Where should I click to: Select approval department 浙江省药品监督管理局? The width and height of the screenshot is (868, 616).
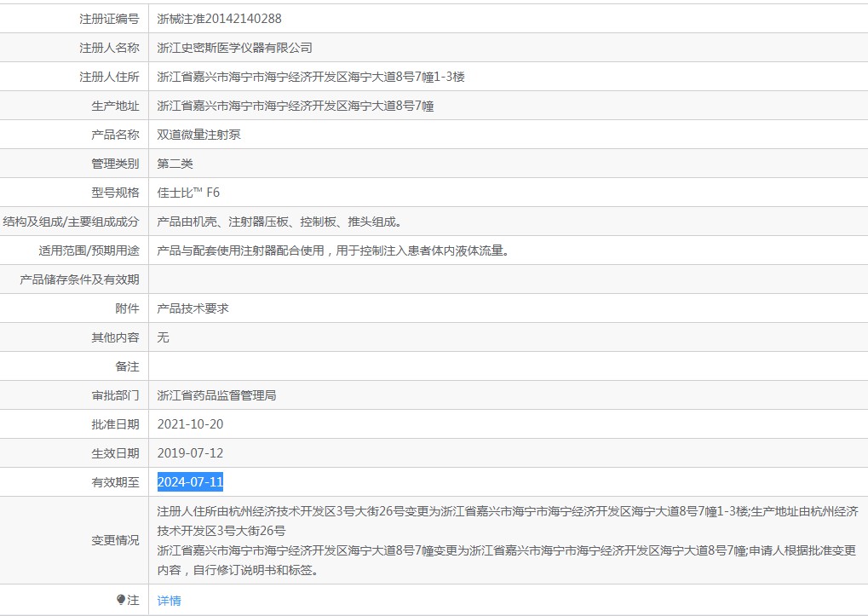pos(216,395)
